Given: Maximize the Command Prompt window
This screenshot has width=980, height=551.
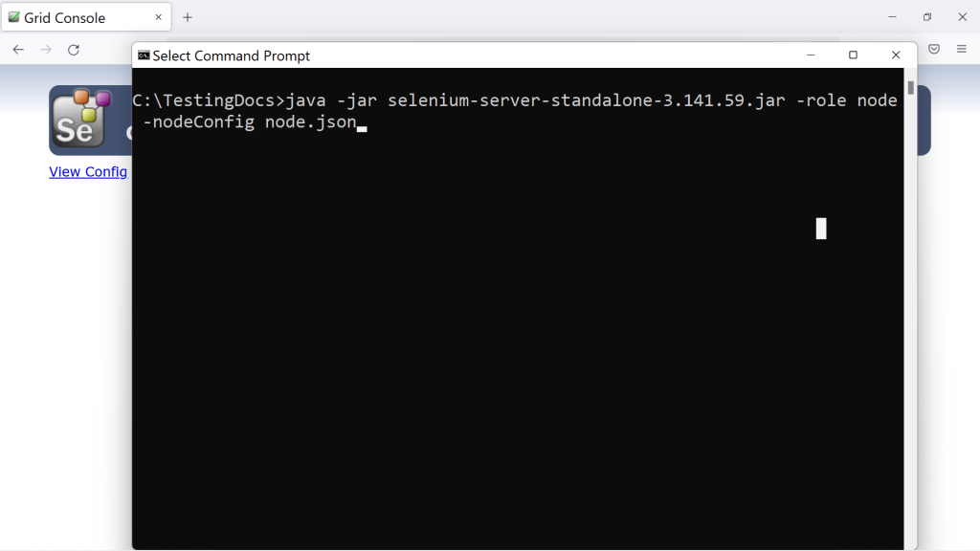Looking at the screenshot, I should point(853,55).
